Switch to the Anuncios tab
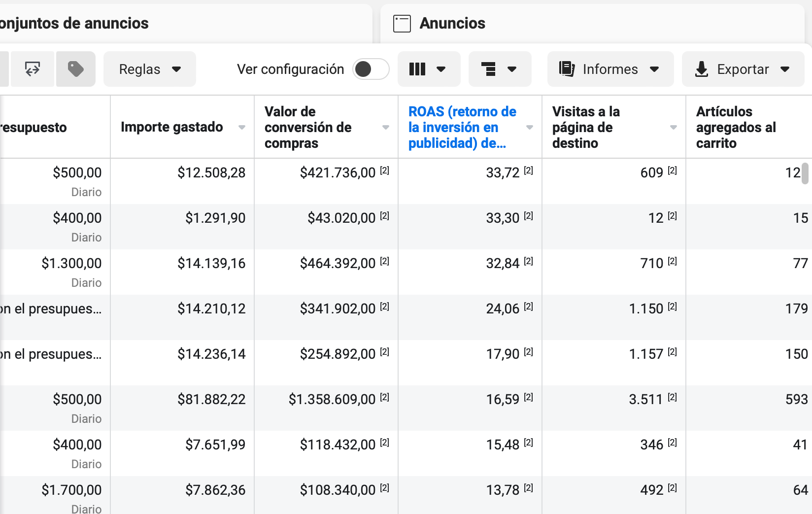Image resolution: width=812 pixels, height=514 pixels. coord(452,23)
